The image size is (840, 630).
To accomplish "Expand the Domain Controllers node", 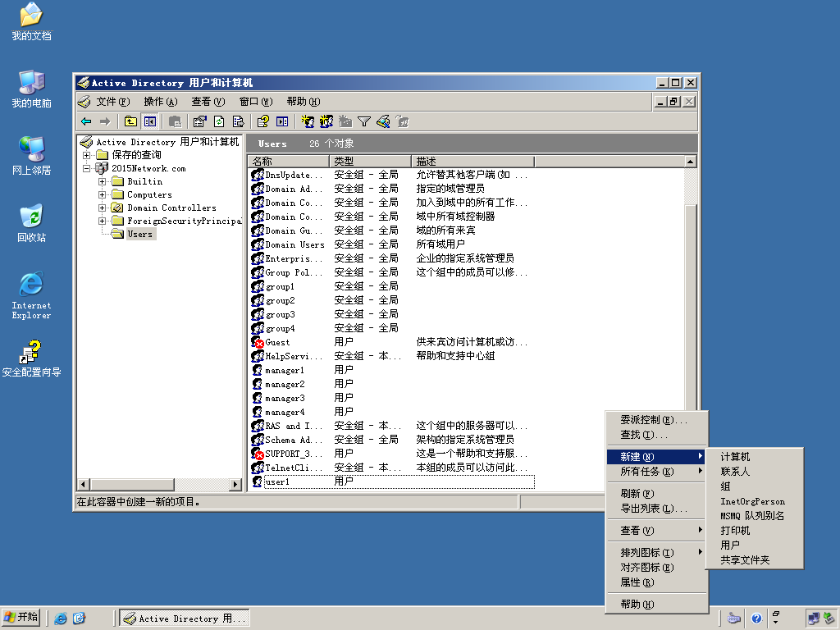I will click(102, 208).
